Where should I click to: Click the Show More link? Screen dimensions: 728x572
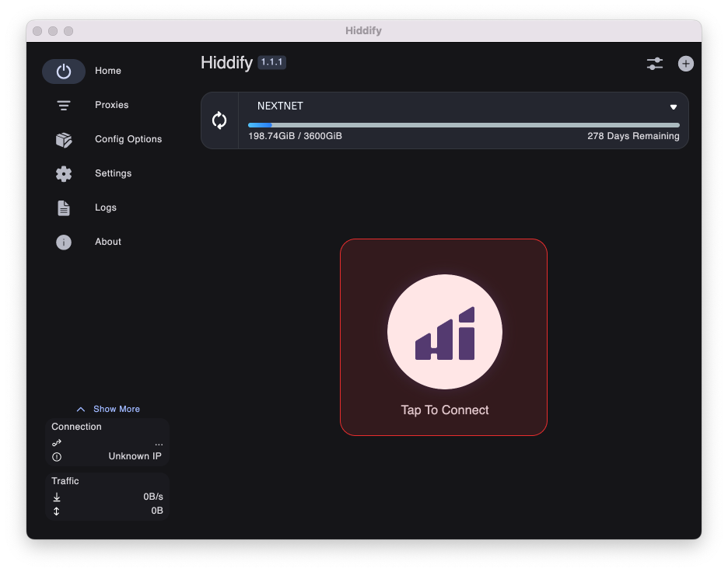117,410
